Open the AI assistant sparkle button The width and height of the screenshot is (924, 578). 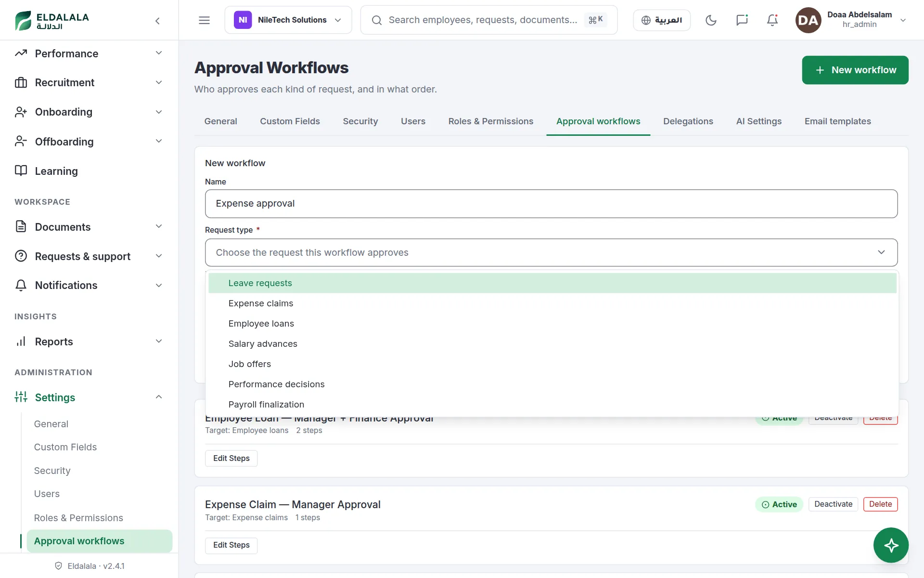tap(891, 545)
